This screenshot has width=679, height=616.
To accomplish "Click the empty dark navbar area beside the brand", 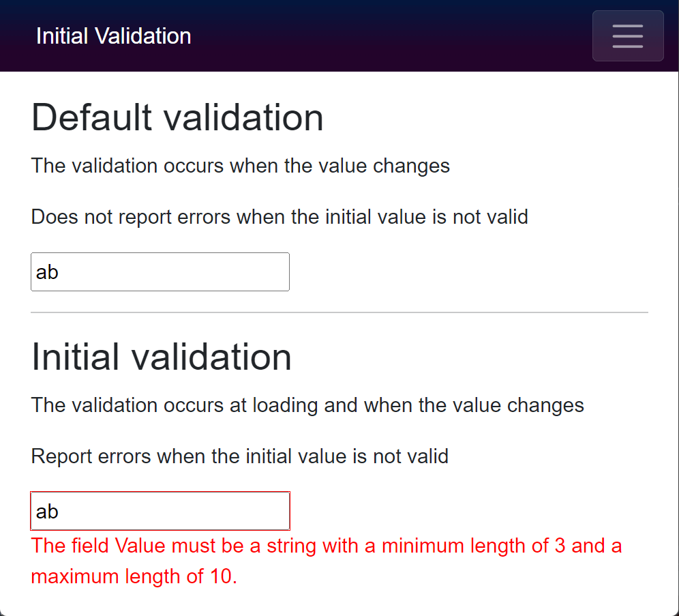I will click(389, 36).
